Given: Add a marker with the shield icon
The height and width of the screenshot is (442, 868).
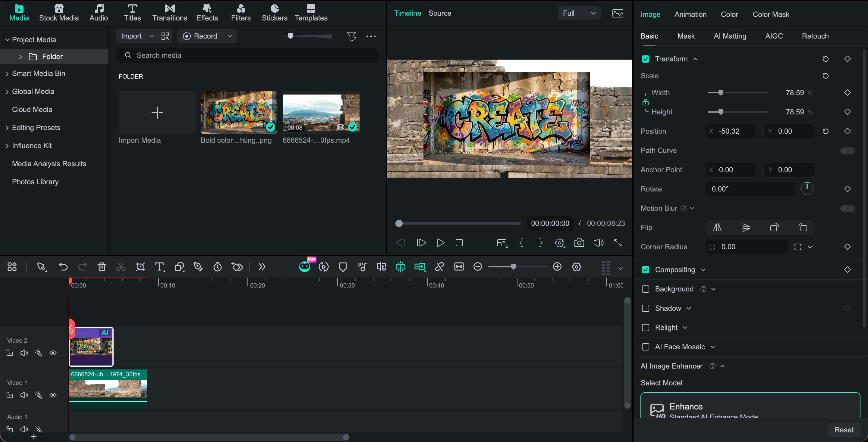Looking at the screenshot, I should point(343,267).
